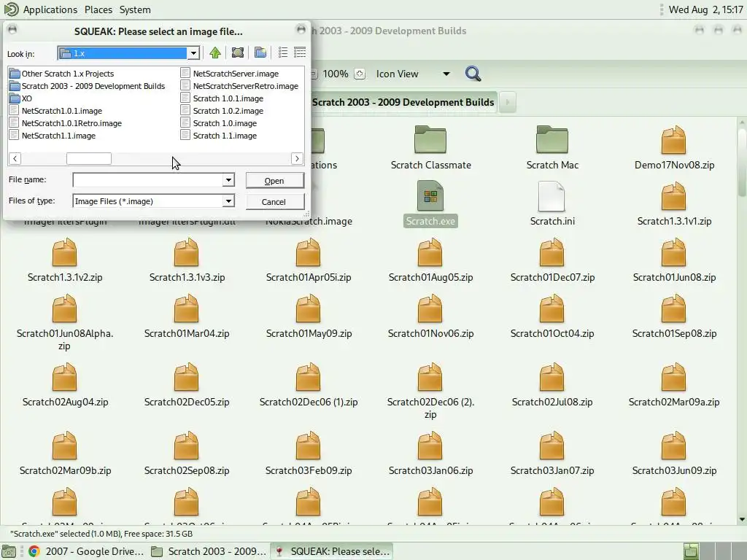The image size is (747, 560).
Task: Switch to Scratch 2003 - 2009 taskbar window
Action: click(209, 551)
